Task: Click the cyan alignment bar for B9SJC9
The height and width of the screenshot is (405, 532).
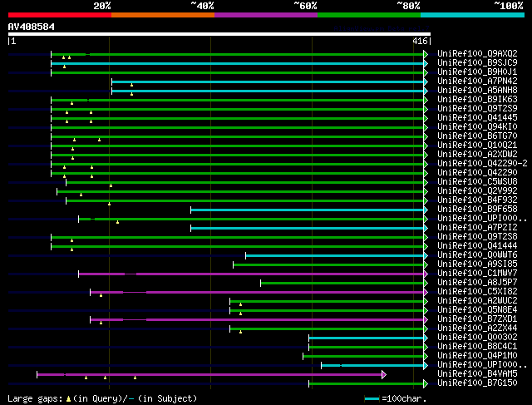Action: click(237, 63)
